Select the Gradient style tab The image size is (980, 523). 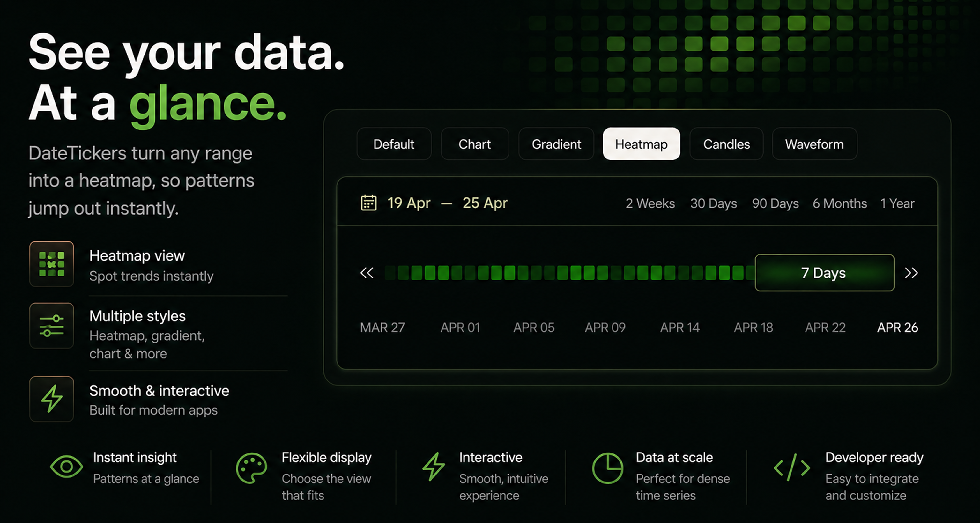click(556, 144)
